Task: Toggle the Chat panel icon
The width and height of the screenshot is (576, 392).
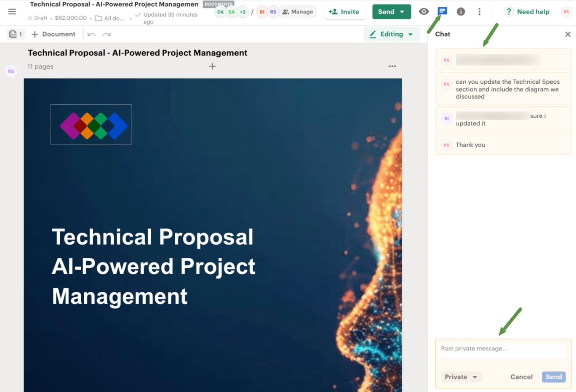Action: 442,11
